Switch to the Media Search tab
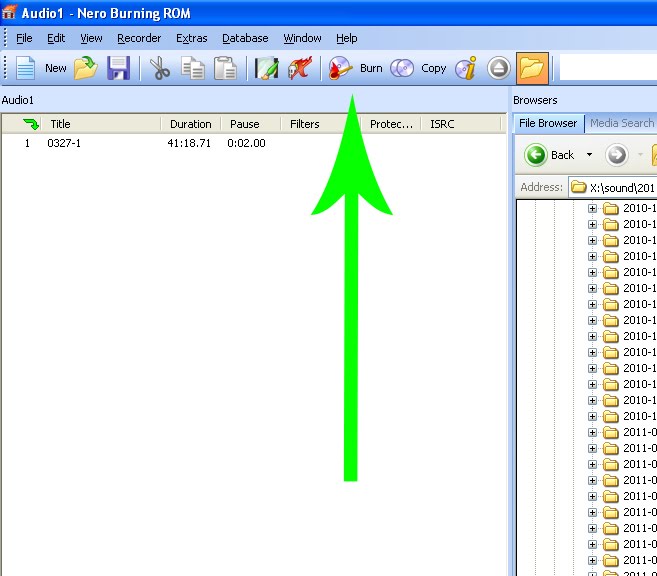 pos(622,123)
